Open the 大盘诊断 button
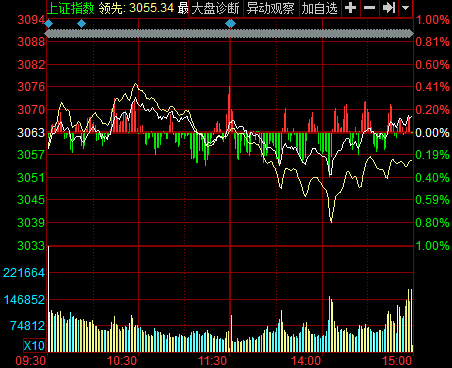452x368 pixels. tap(216, 8)
